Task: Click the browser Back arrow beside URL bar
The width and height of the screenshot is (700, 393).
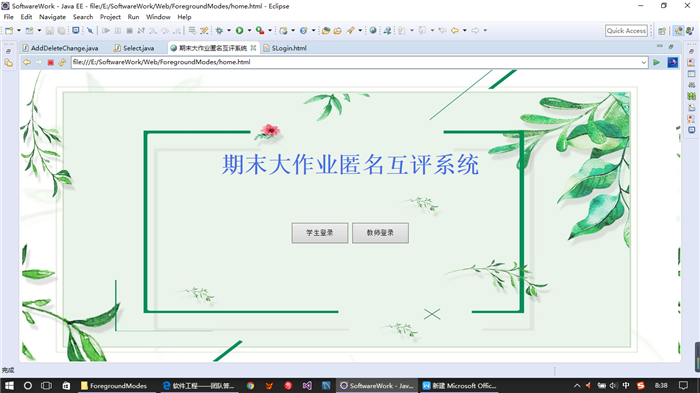Action: point(27,63)
